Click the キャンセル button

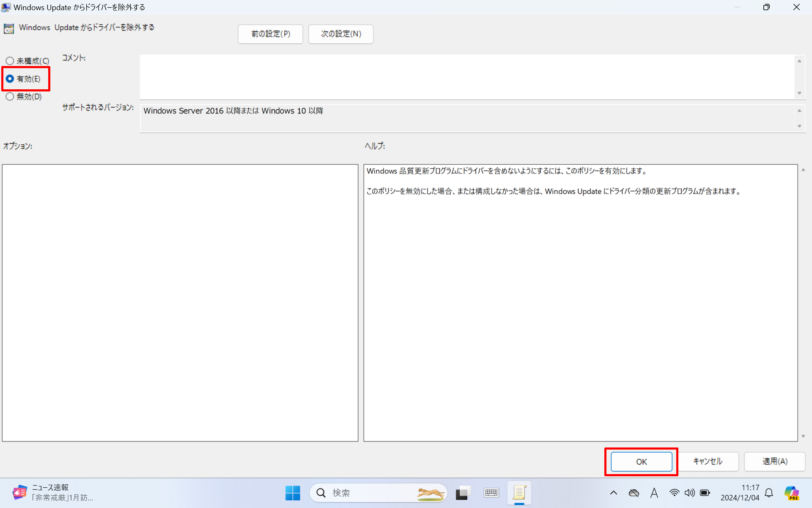(x=708, y=461)
